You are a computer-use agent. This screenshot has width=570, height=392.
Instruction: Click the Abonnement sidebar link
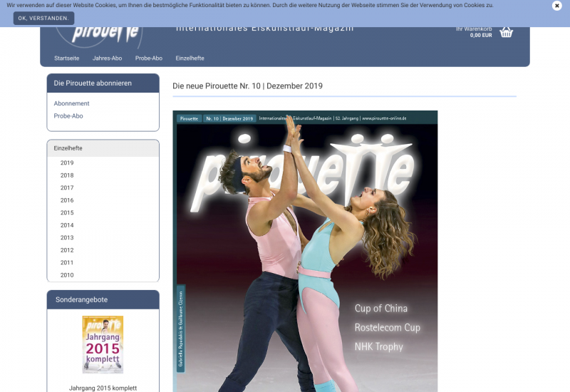pos(72,103)
